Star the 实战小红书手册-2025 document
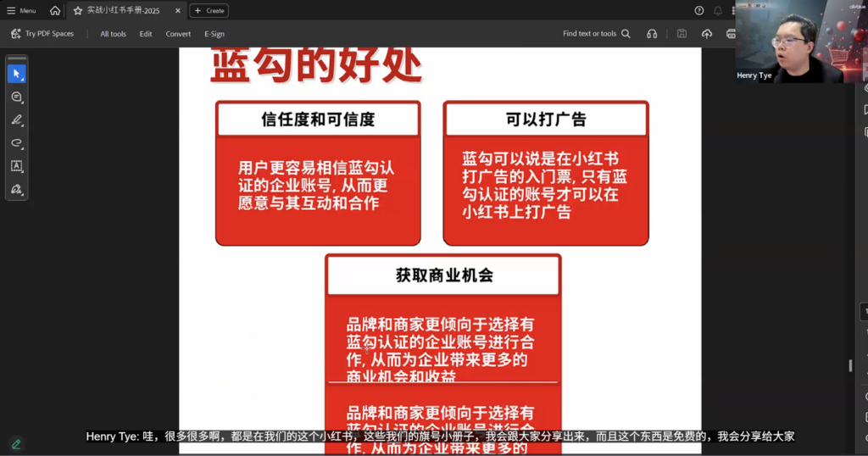Screen dimensions: 868x456 77,10
